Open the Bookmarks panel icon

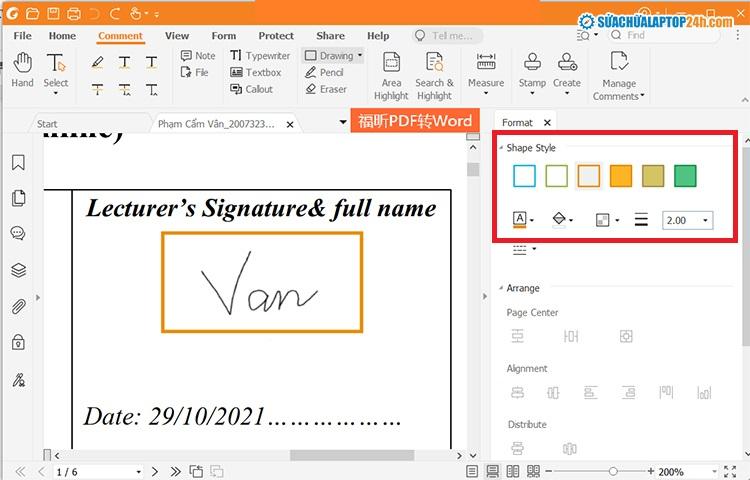click(18, 163)
